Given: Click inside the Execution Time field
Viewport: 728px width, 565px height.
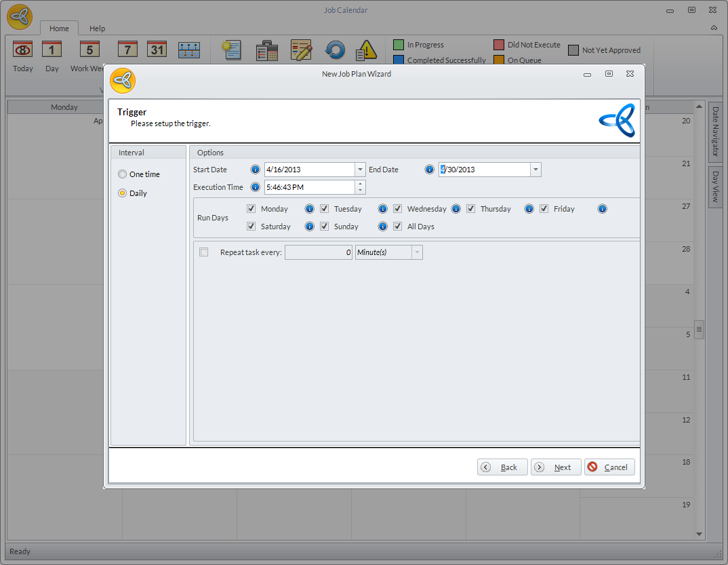Looking at the screenshot, I should pyautogui.click(x=308, y=187).
